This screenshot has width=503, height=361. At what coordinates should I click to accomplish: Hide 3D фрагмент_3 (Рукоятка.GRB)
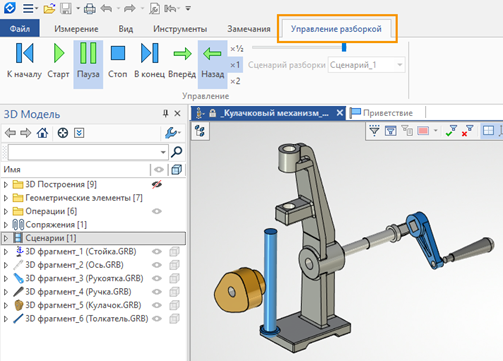tap(157, 278)
